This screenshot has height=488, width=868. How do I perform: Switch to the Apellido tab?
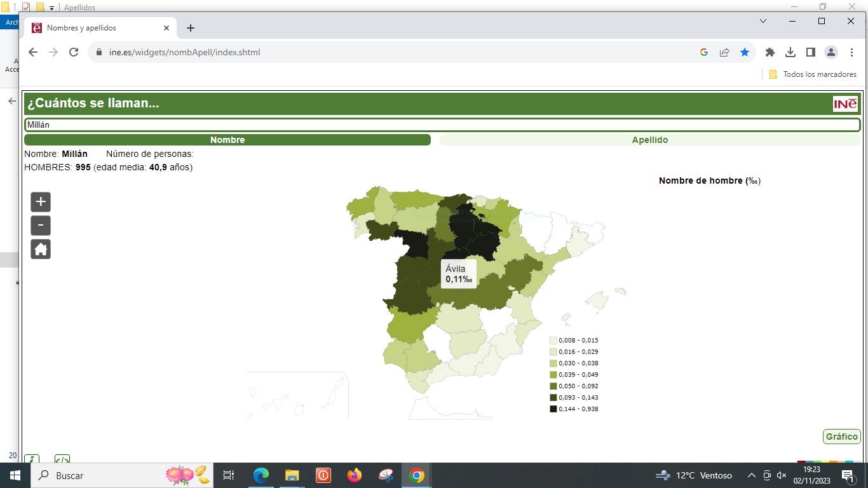point(649,140)
